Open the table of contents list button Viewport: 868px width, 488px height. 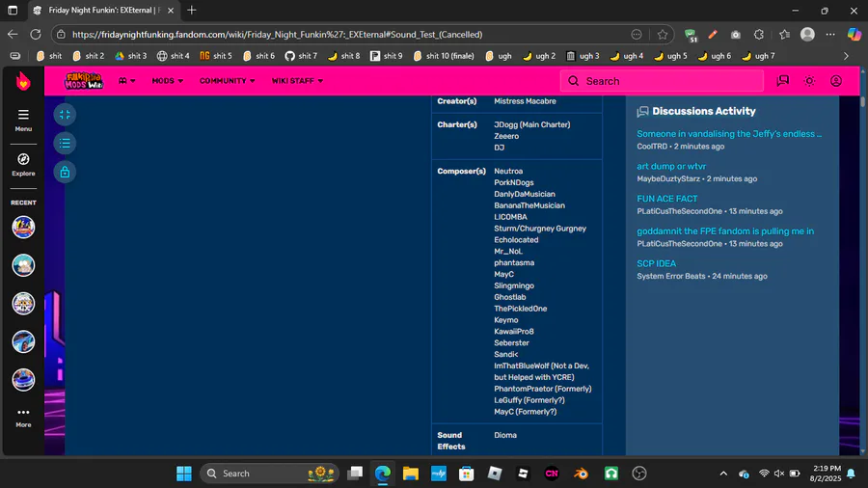click(65, 144)
